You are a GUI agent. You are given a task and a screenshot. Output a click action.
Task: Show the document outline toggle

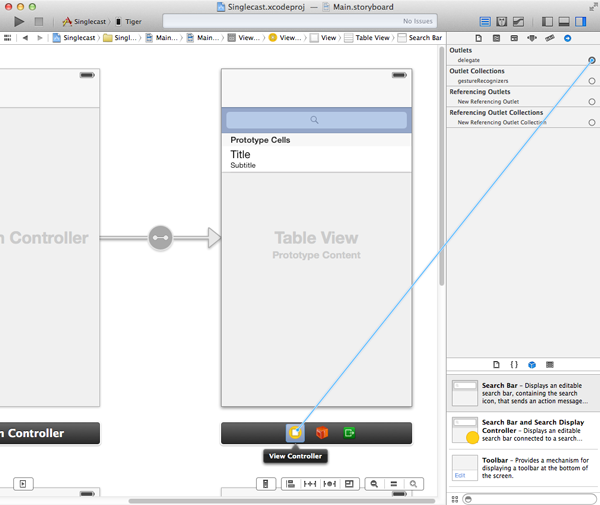point(23,484)
